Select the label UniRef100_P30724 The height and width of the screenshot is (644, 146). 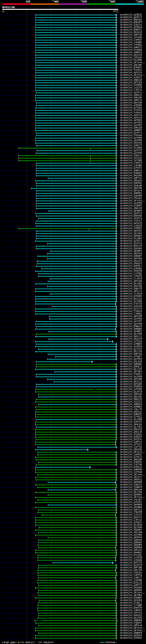(131, 304)
